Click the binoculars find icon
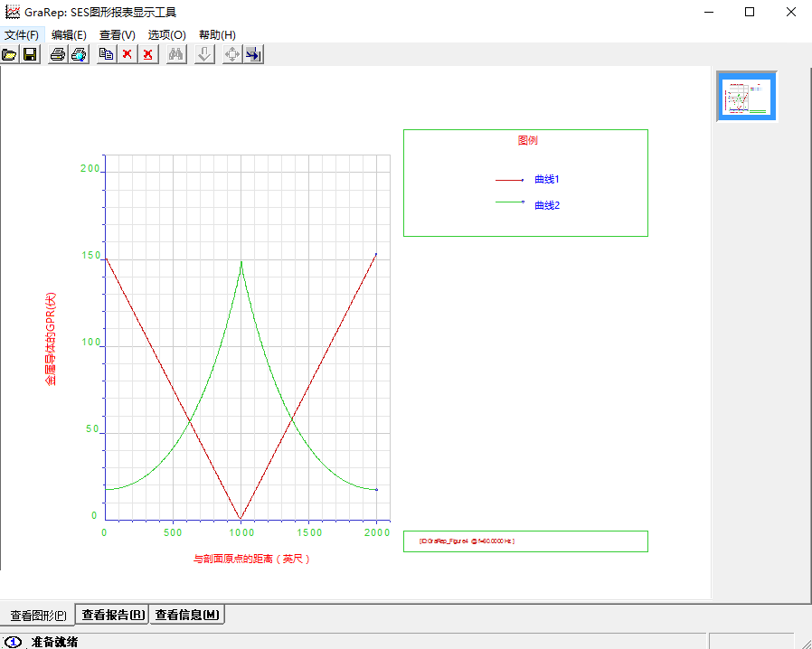 [x=176, y=54]
